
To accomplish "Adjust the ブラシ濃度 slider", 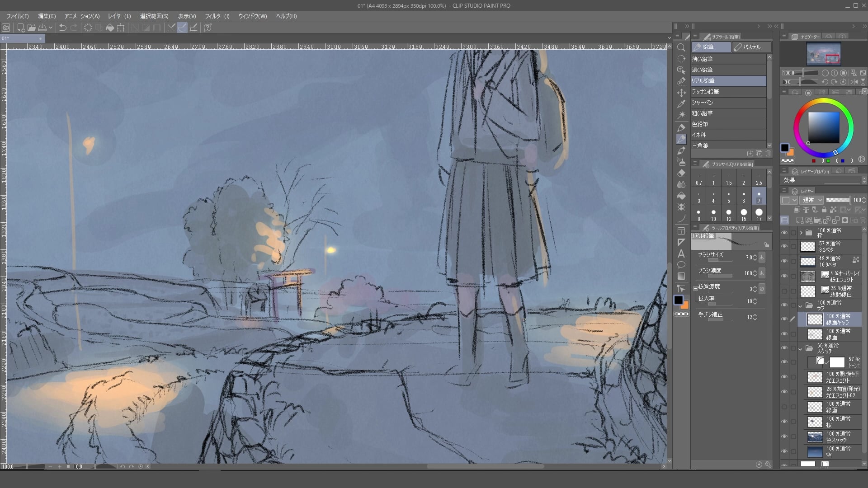I will click(720, 276).
